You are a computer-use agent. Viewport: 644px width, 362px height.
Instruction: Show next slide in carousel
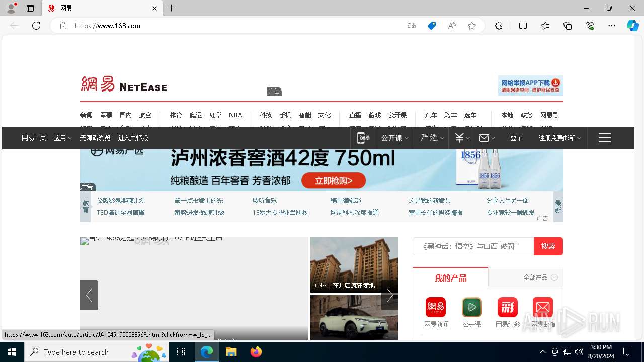389,295
